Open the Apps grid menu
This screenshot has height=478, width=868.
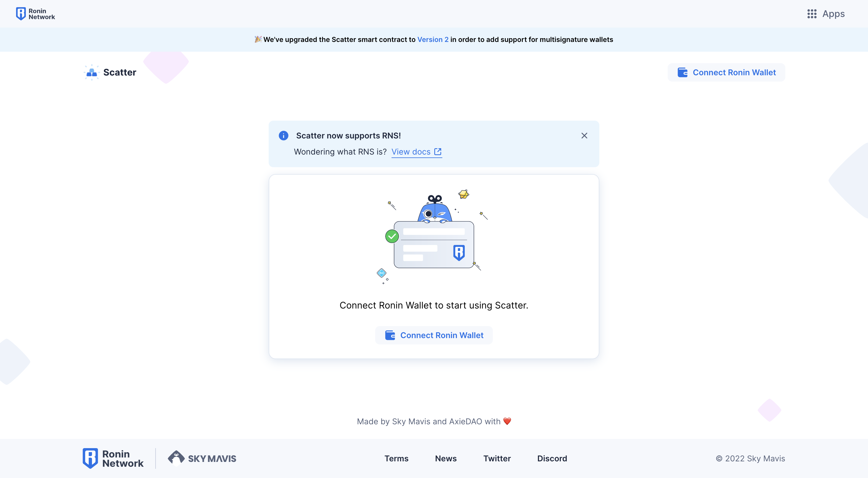click(826, 14)
